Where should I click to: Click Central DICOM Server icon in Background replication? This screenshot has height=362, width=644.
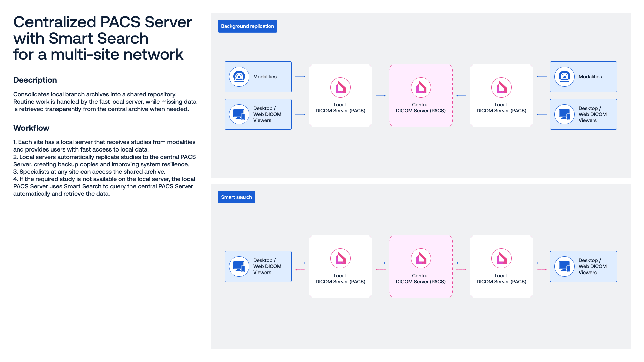click(x=421, y=87)
